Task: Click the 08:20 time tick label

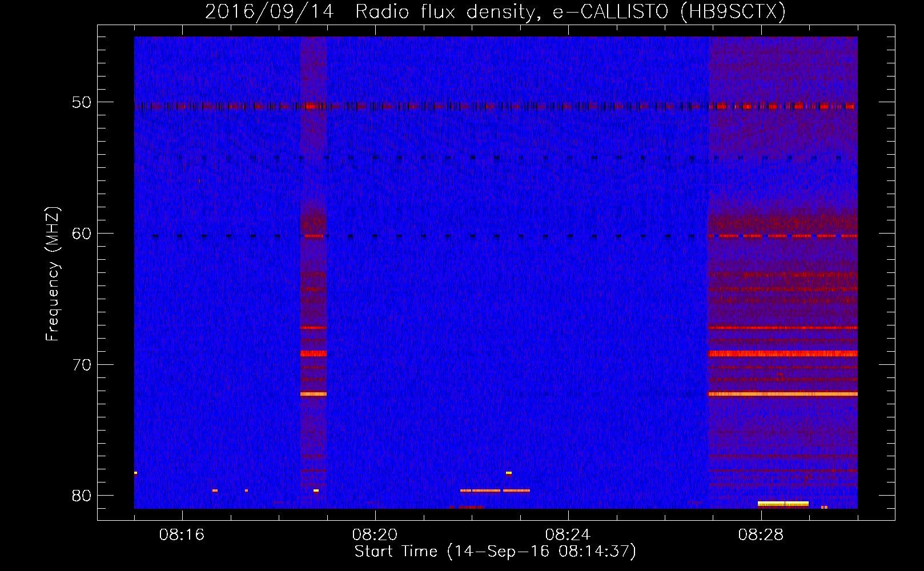Action: pos(375,535)
